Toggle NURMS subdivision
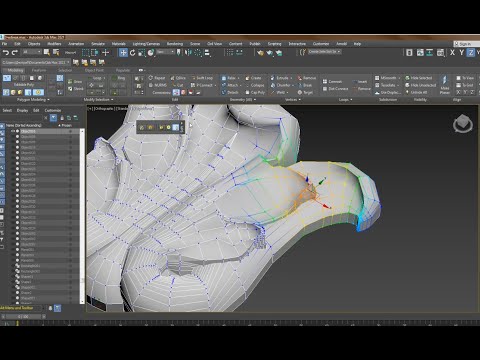 157,85
